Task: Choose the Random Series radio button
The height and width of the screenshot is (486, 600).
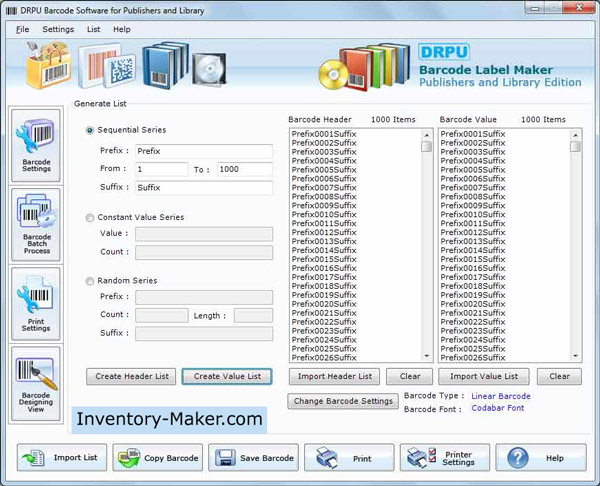Action: pyautogui.click(x=91, y=281)
